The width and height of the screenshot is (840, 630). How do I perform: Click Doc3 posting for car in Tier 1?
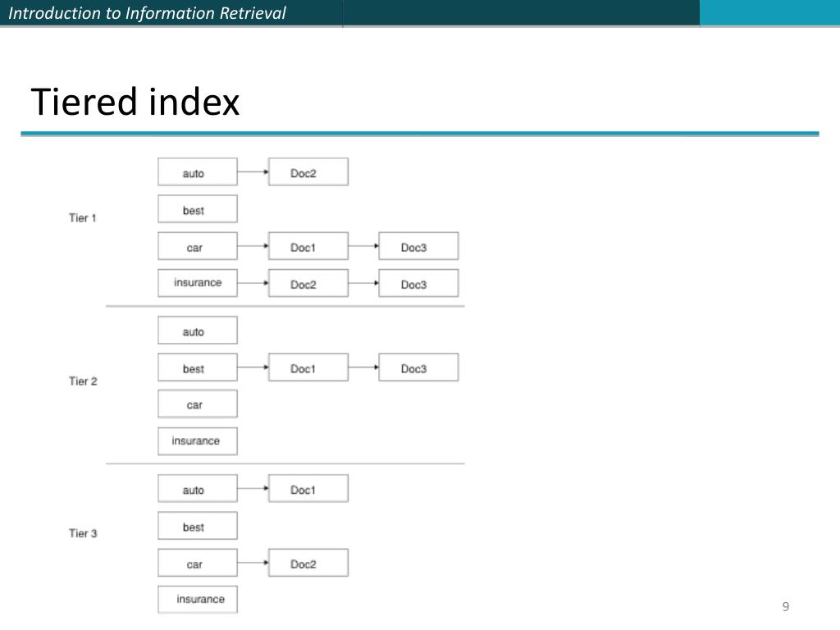tap(419, 246)
